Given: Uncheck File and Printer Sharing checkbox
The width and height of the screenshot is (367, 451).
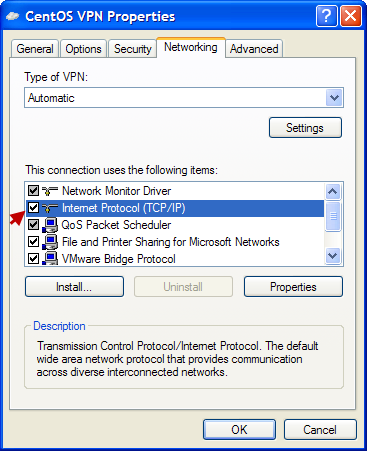Looking at the screenshot, I should [33, 242].
